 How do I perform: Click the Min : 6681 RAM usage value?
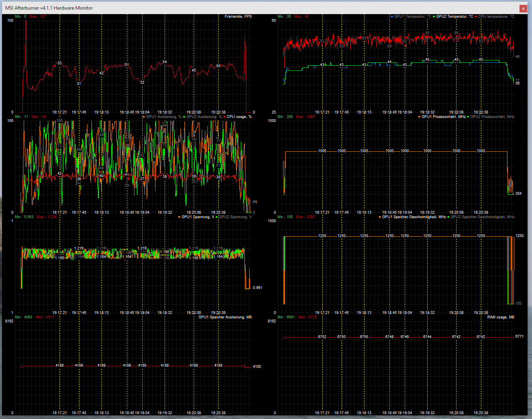click(286, 317)
